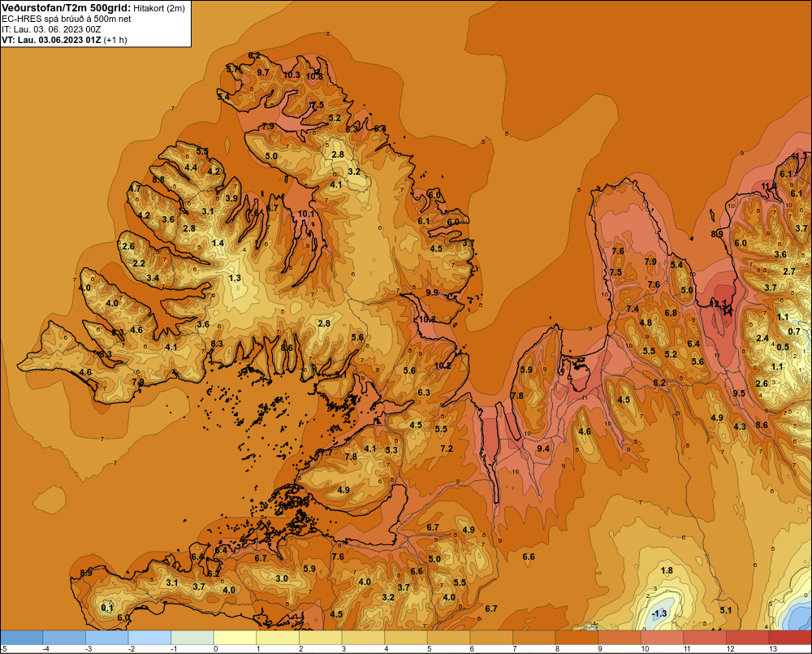
Task: Select the 1.8 temperature value
Action: coord(667,570)
